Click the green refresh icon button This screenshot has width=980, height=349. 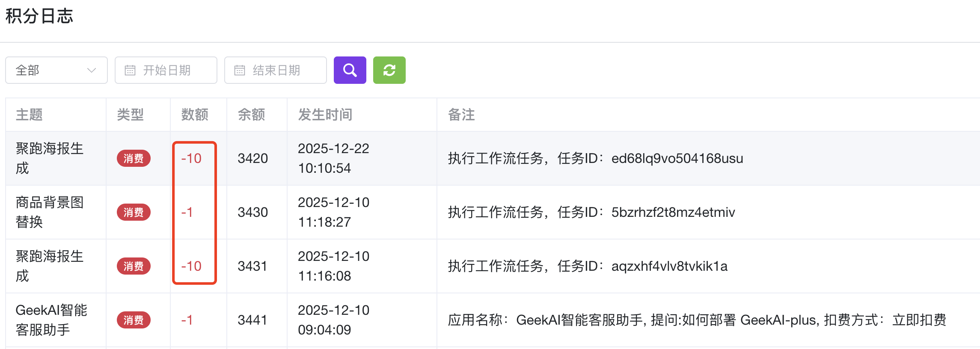tap(389, 70)
